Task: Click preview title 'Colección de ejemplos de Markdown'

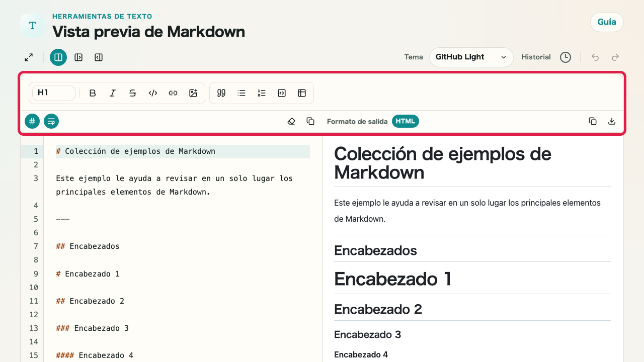Action: click(443, 163)
